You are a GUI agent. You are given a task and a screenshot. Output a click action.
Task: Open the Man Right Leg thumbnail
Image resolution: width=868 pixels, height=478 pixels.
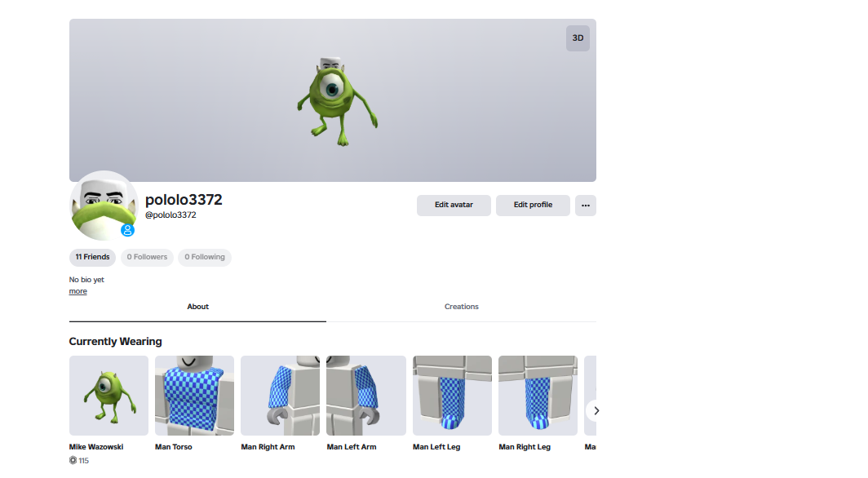click(538, 396)
